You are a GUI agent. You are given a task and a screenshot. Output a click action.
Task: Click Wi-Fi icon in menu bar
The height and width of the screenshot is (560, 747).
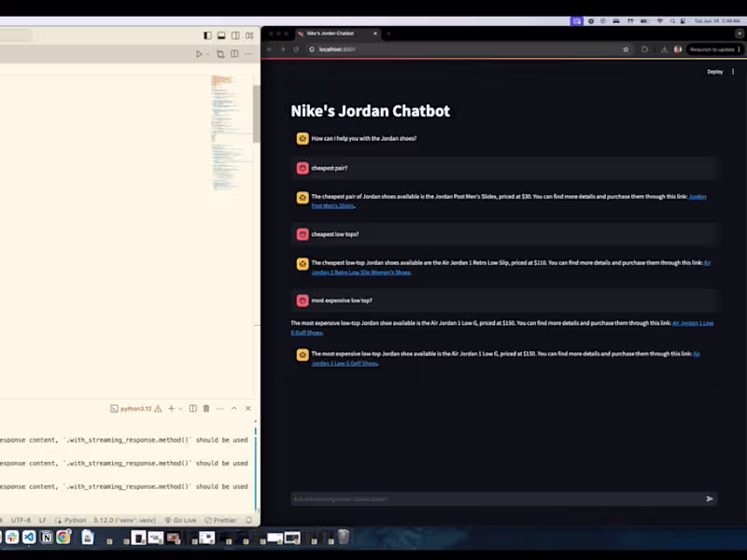pos(660,21)
